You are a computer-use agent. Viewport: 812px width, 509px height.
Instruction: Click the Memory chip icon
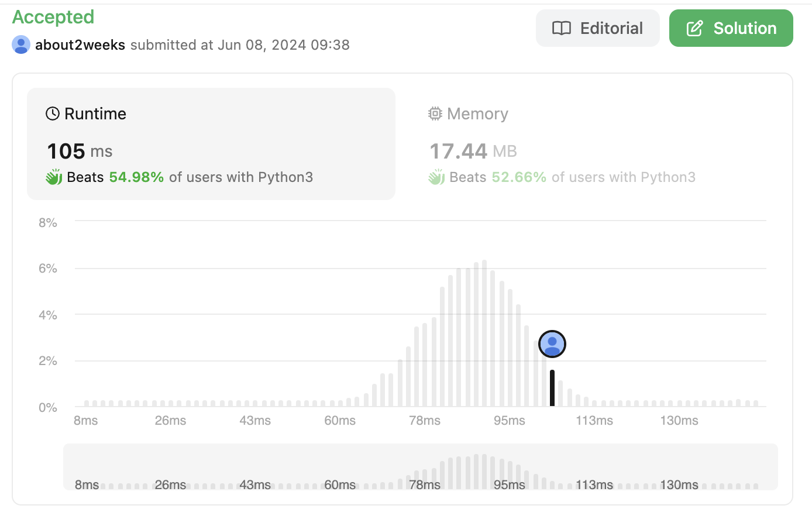[435, 114]
